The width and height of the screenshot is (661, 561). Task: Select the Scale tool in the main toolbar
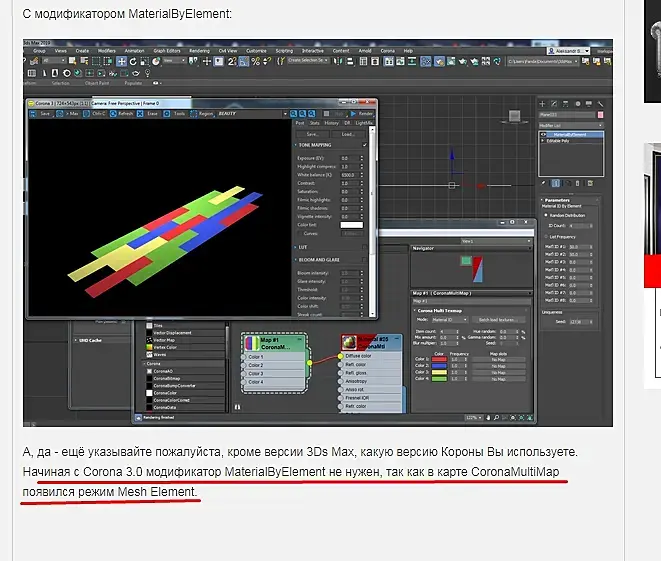(144, 62)
